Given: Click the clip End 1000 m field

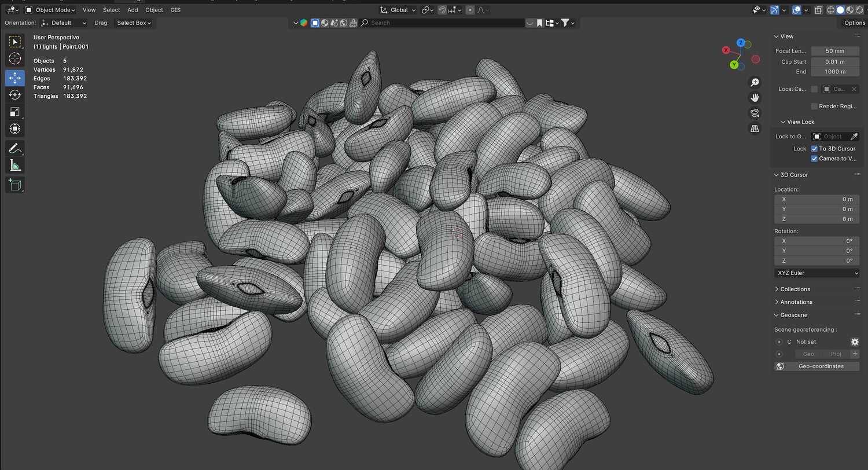Looking at the screenshot, I should tap(835, 72).
